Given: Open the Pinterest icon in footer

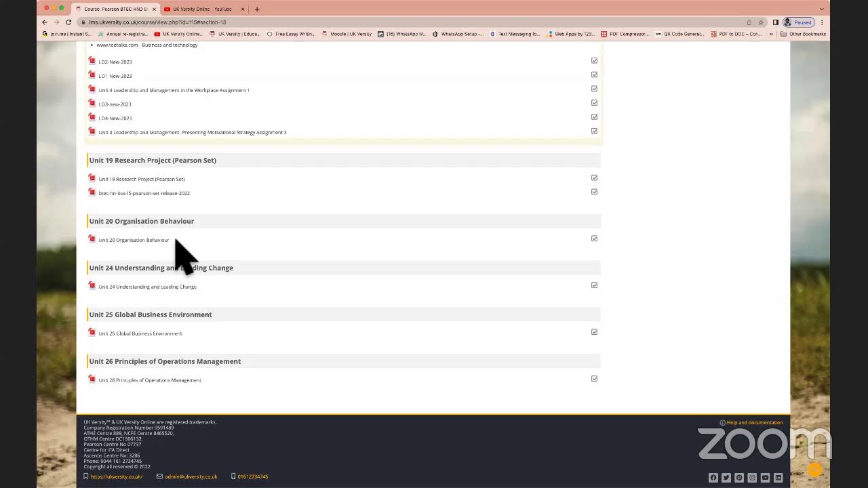Looking at the screenshot, I should (739, 478).
